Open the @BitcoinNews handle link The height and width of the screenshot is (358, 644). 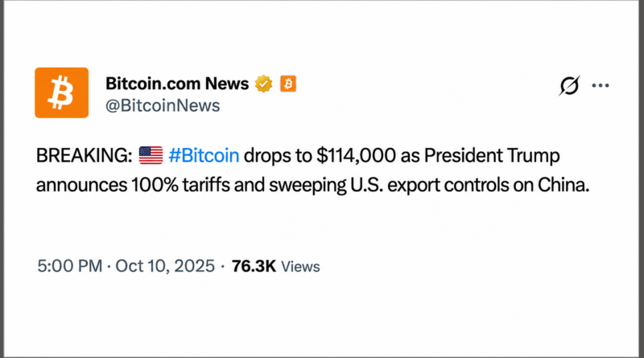(163, 105)
